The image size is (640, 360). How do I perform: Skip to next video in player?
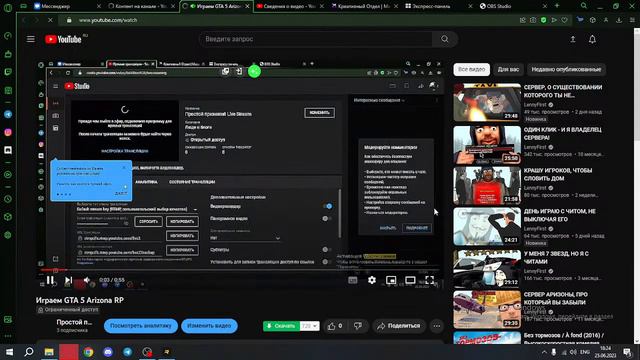[69, 280]
